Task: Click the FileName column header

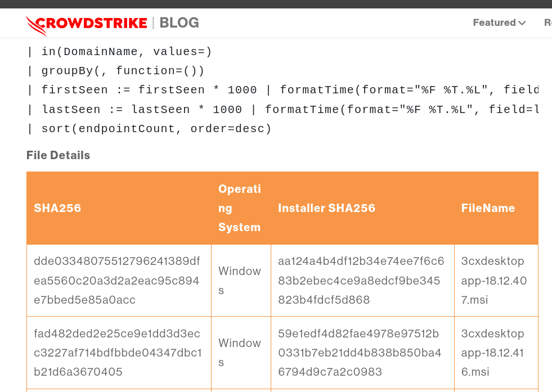Action: pos(488,208)
